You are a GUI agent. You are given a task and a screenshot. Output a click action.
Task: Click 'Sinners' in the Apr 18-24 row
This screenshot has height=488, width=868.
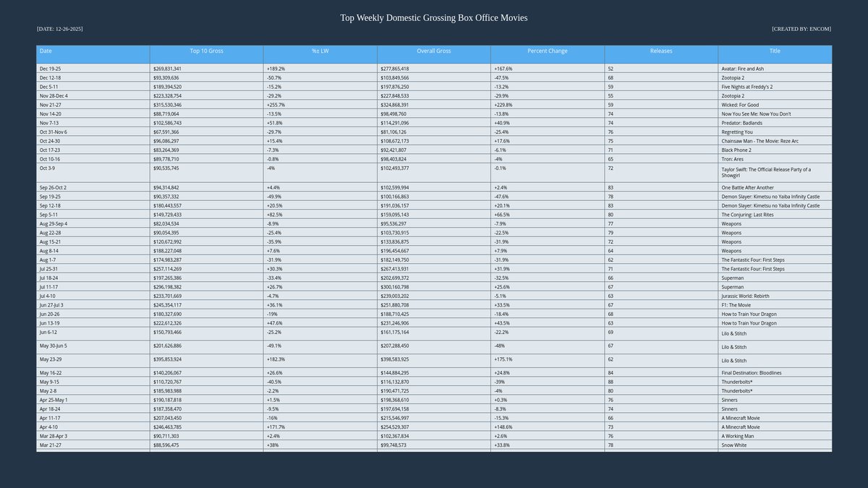[x=775, y=409]
